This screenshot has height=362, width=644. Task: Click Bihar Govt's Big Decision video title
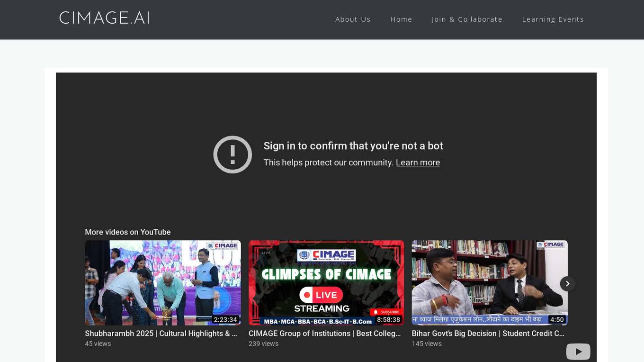[488, 334]
